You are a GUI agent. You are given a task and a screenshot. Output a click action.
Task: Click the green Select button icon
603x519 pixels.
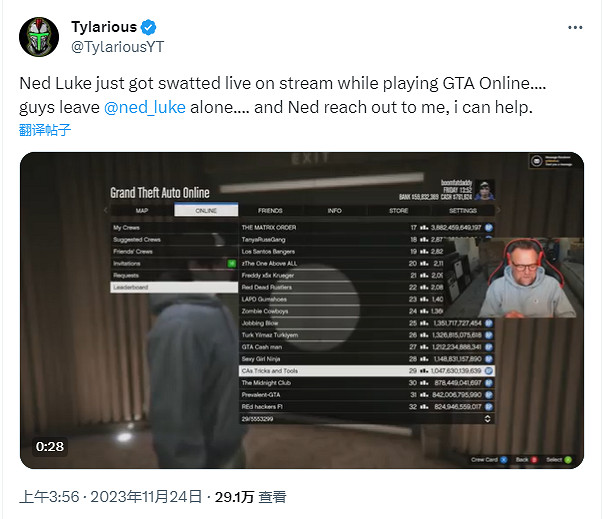pos(568,460)
